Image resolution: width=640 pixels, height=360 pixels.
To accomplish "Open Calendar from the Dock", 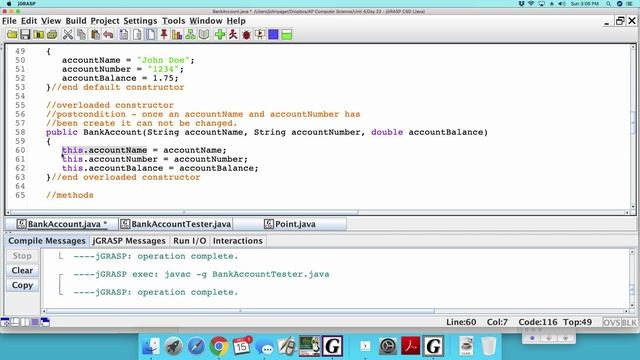I will point(242,347).
